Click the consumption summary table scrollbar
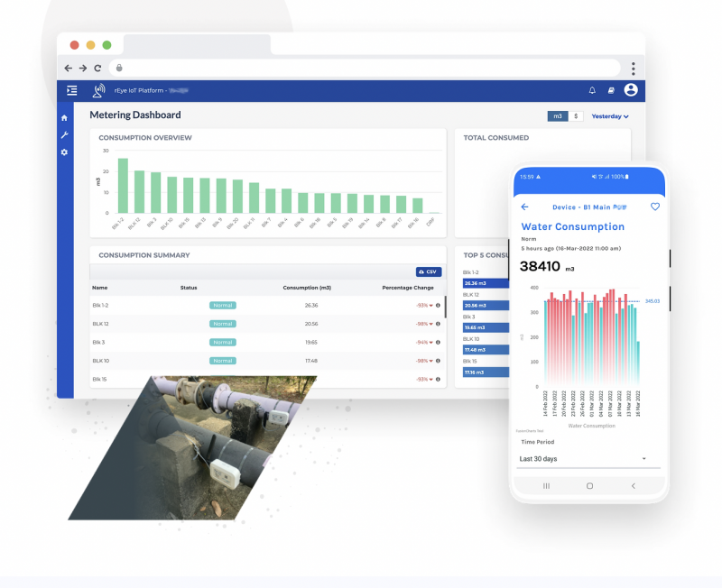 click(x=445, y=307)
